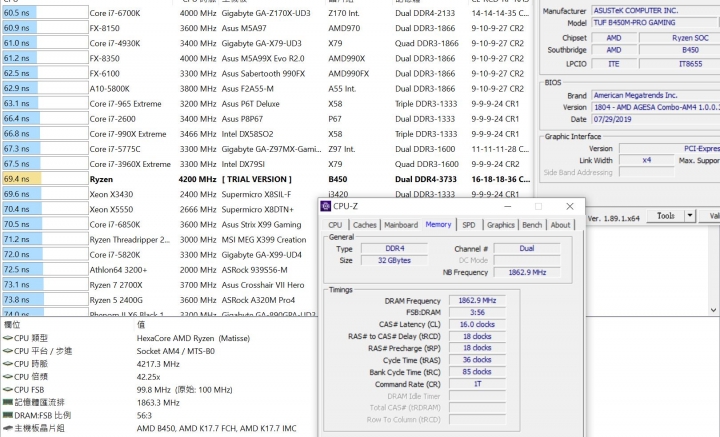Switch to the Bench tab
The height and width of the screenshot is (437, 720).
pos(532,225)
